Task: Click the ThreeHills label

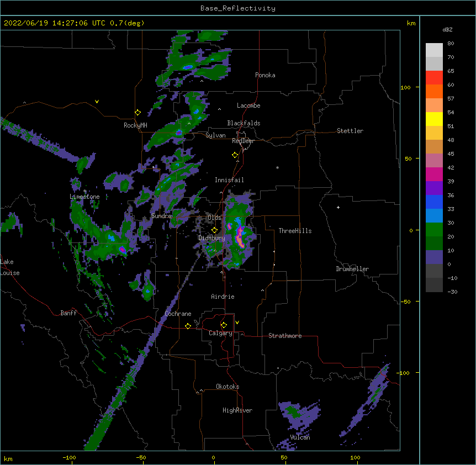Action: [295, 231]
